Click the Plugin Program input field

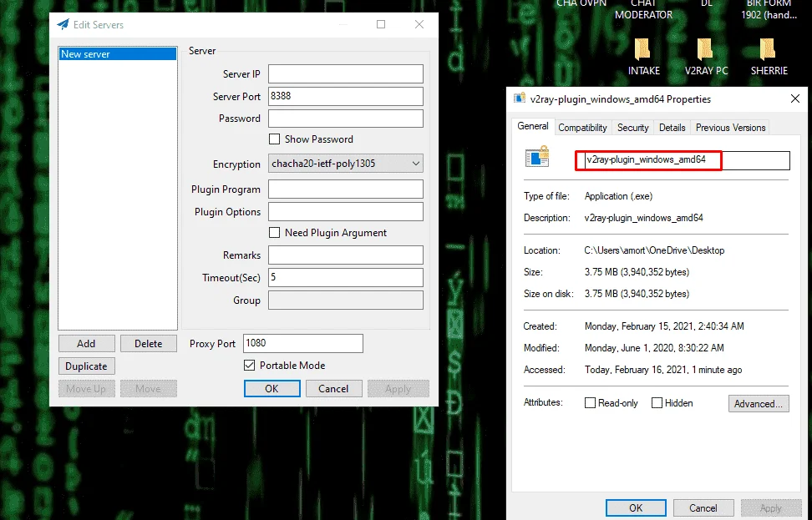click(345, 189)
